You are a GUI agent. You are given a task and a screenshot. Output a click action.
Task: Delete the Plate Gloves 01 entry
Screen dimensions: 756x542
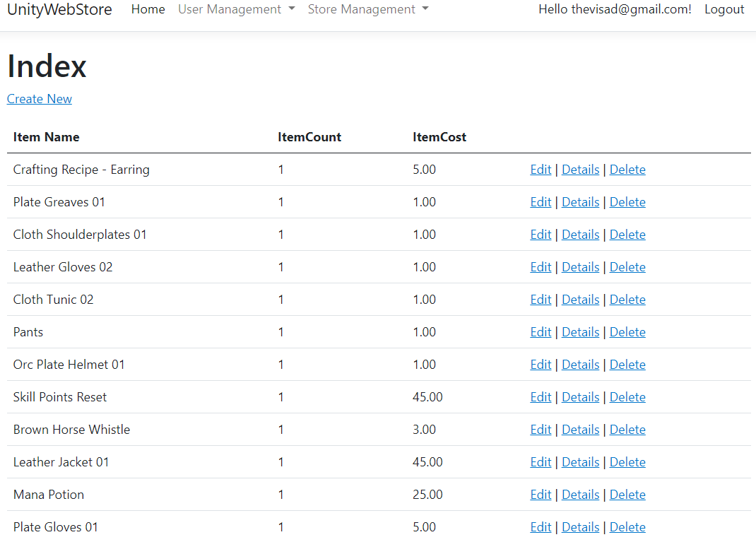(627, 527)
